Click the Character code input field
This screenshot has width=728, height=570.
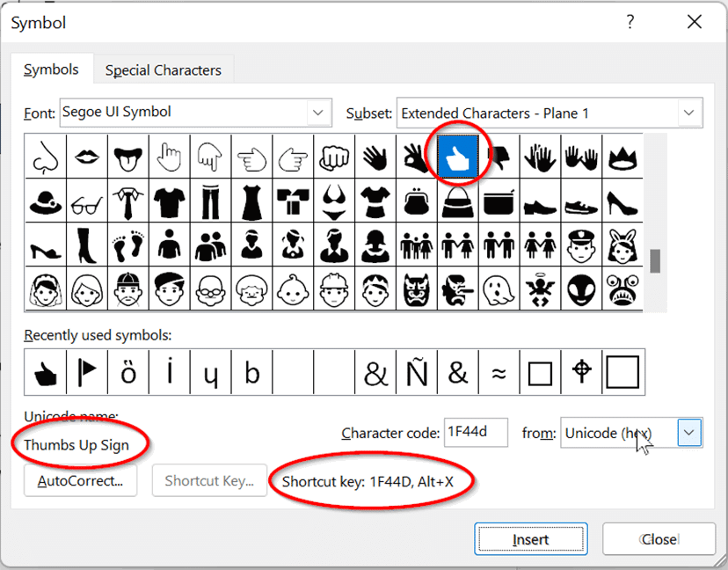pos(477,433)
